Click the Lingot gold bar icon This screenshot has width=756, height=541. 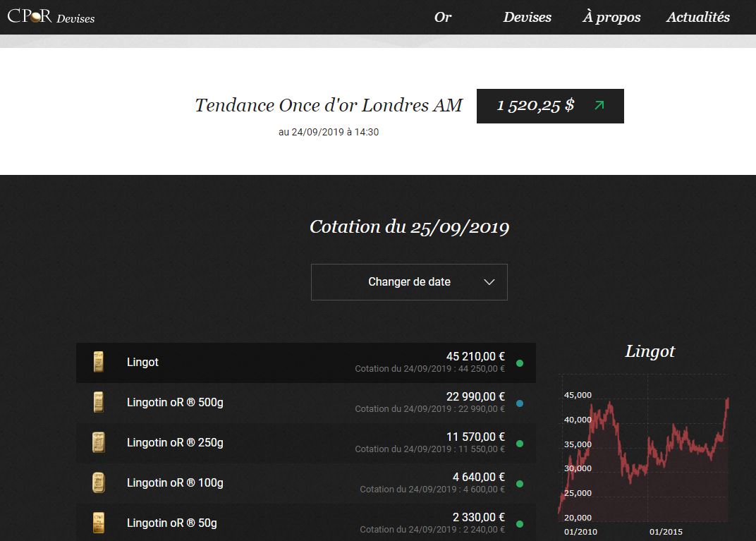click(x=99, y=363)
